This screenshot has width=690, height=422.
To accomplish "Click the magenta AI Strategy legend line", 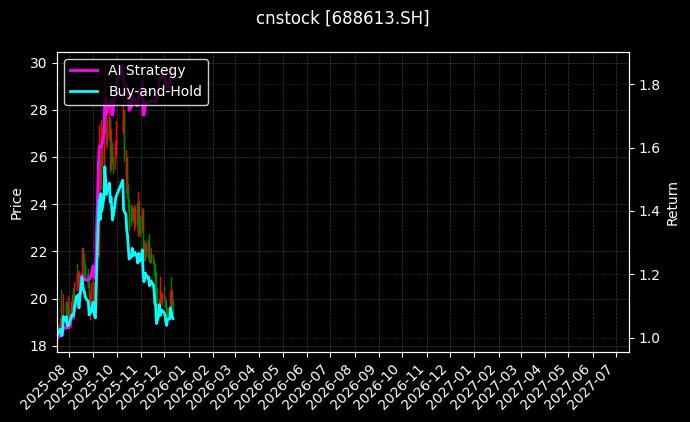I will [x=84, y=70].
